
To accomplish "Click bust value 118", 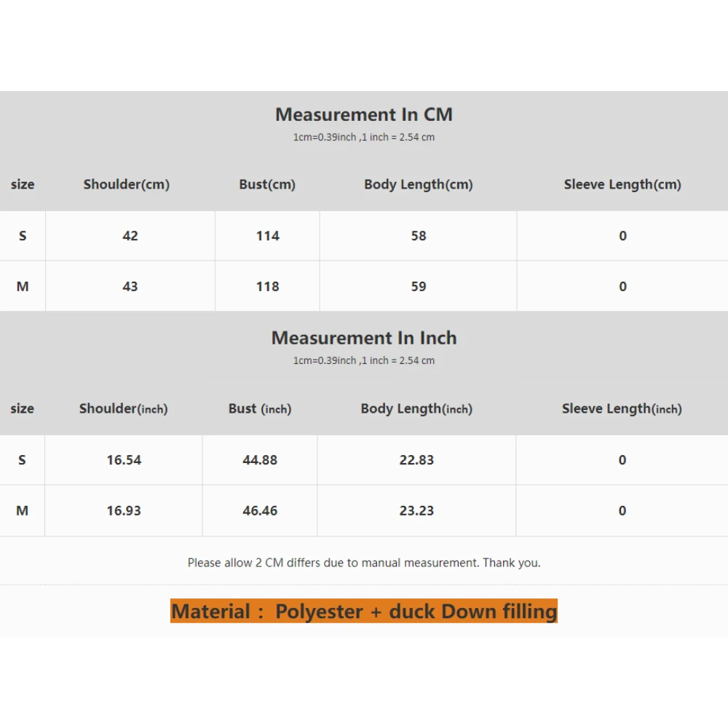I will (267, 286).
